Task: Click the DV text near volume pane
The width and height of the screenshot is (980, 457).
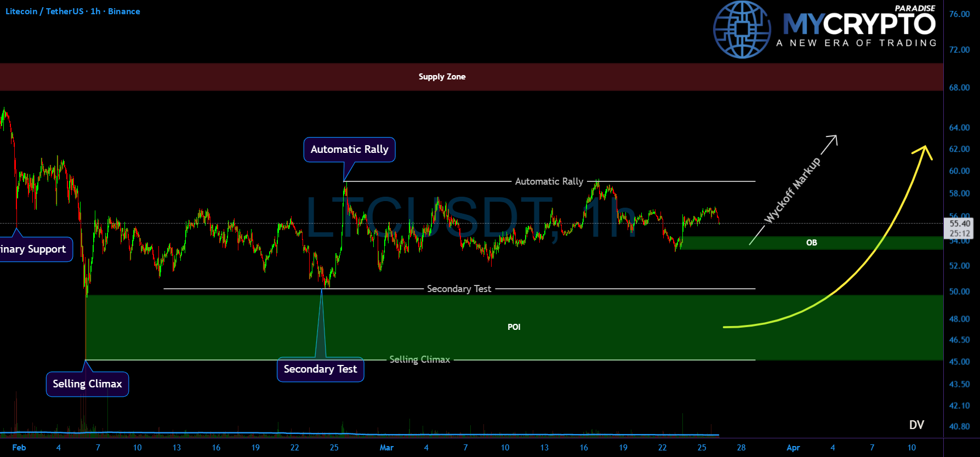Action: [x=916, y=425]
